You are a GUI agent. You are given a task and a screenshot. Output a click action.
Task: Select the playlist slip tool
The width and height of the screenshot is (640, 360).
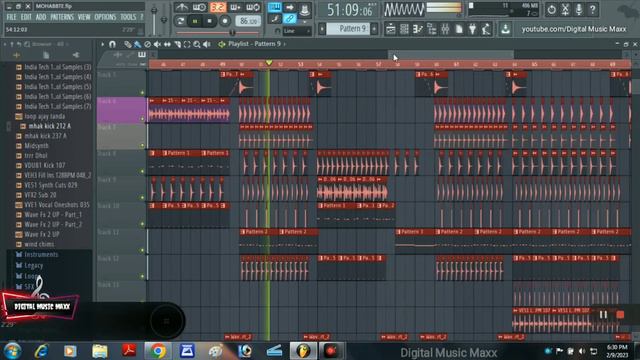click(167, 44)
